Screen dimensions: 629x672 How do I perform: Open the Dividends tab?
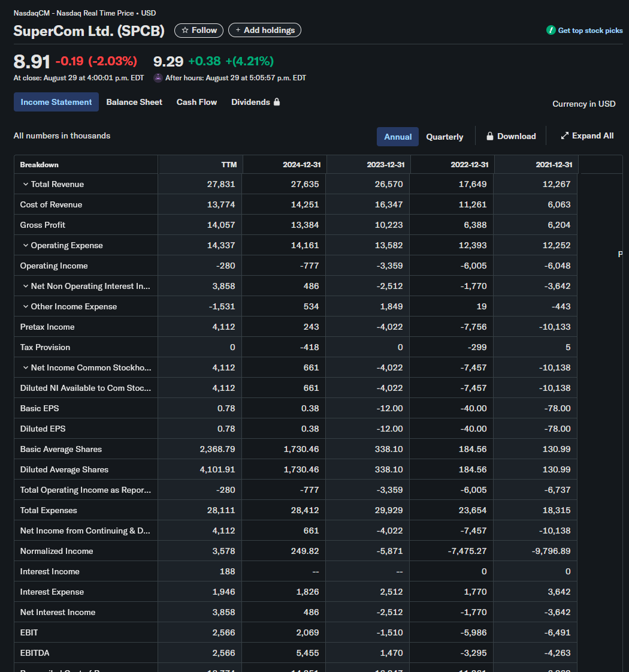255,102
